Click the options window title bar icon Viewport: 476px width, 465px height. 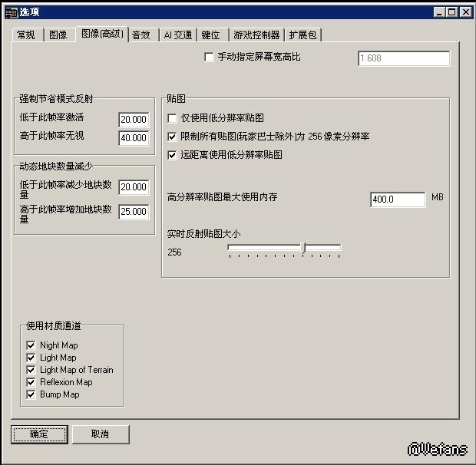[x=12, y=12]
